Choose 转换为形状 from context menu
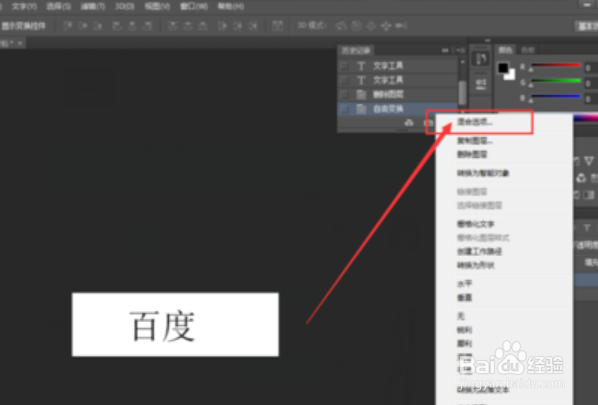598x405 pixels. tap(504, 265)
